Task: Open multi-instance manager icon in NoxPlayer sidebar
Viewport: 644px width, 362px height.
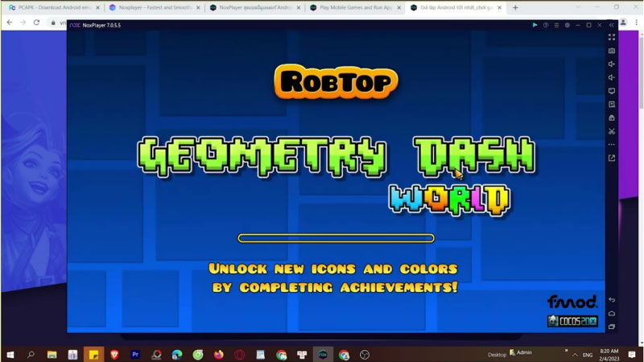Action: (612, 117)
